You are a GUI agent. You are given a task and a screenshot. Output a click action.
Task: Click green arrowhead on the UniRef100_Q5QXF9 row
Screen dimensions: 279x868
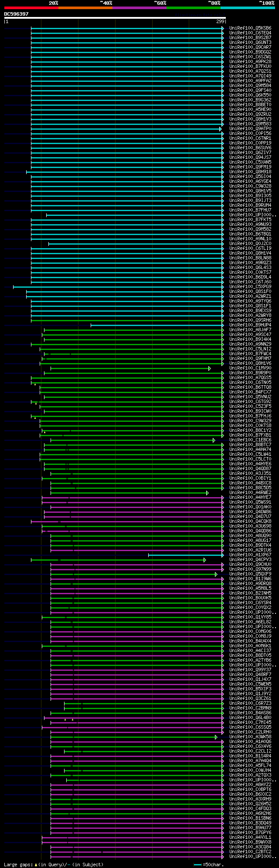pyautogui.click(x=216, y=574)
